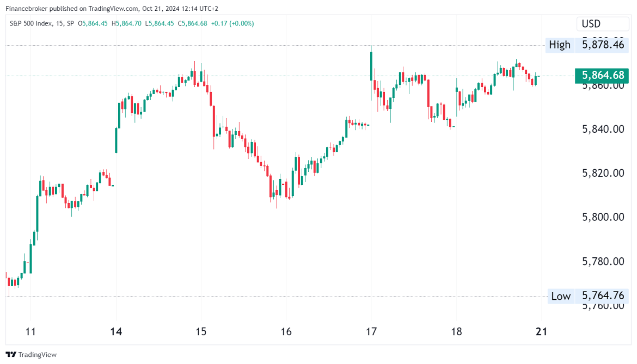This screenshot has height=364, width=637.
Task: Click the Low label tag
Action: click(561, 296)
